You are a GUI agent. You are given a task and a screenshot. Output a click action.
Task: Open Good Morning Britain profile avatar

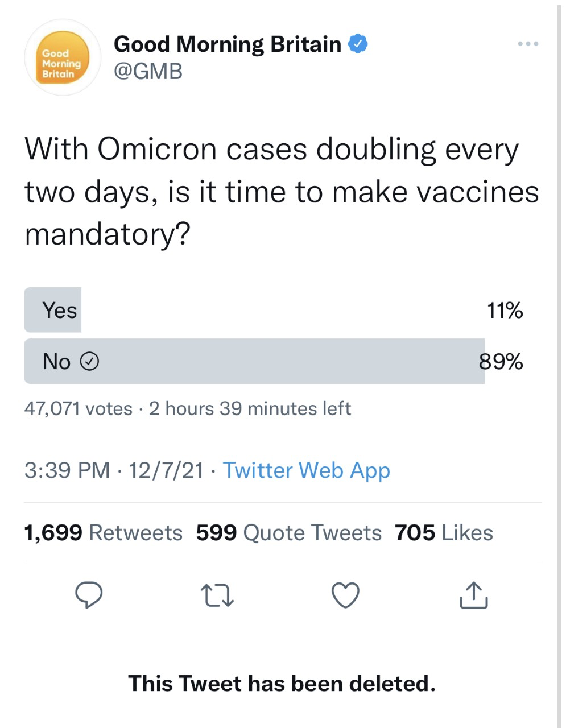click(x=62, y=58)
